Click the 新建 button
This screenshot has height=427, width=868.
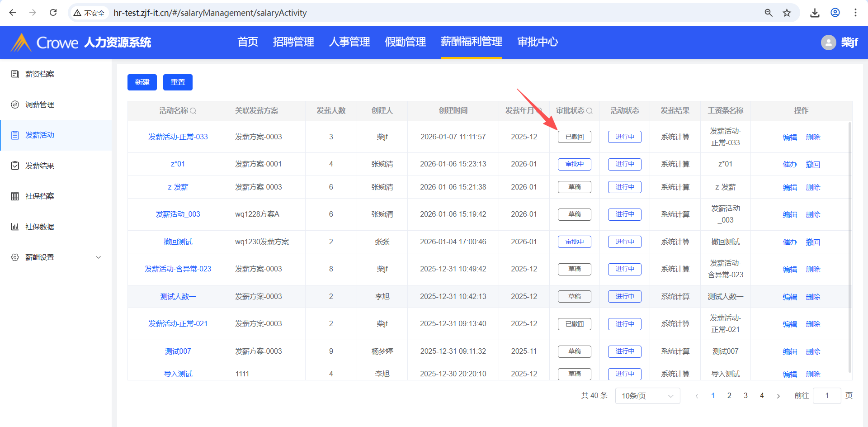[x=142, y=82]
